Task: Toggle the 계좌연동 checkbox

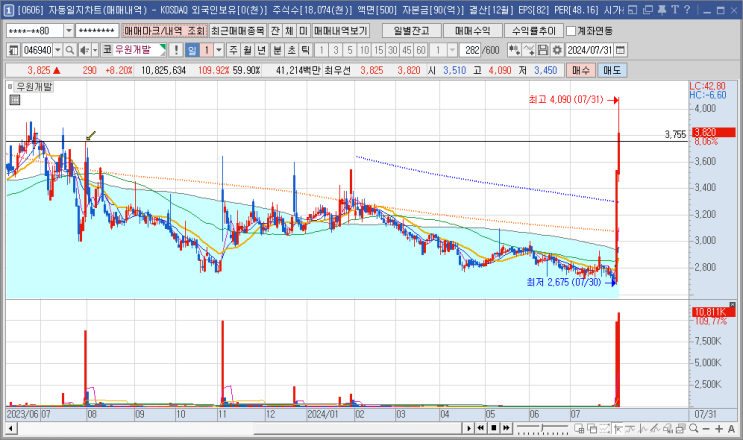Action: [x=571, y=31]
